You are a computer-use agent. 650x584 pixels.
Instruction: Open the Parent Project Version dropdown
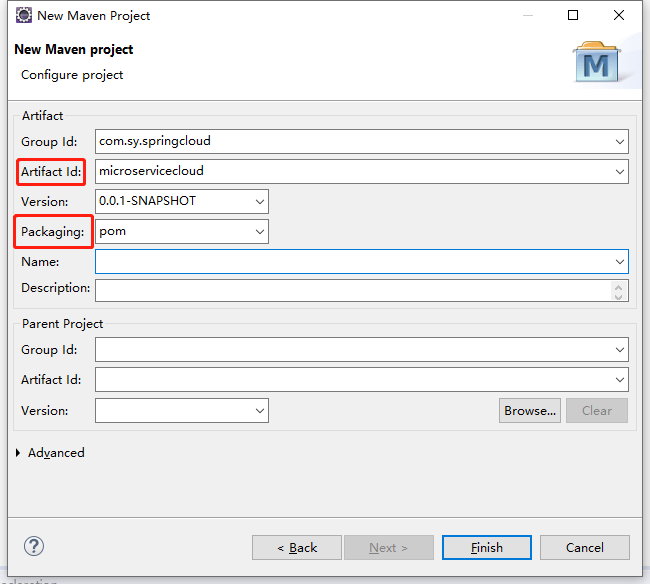click(x=260, y=410)
